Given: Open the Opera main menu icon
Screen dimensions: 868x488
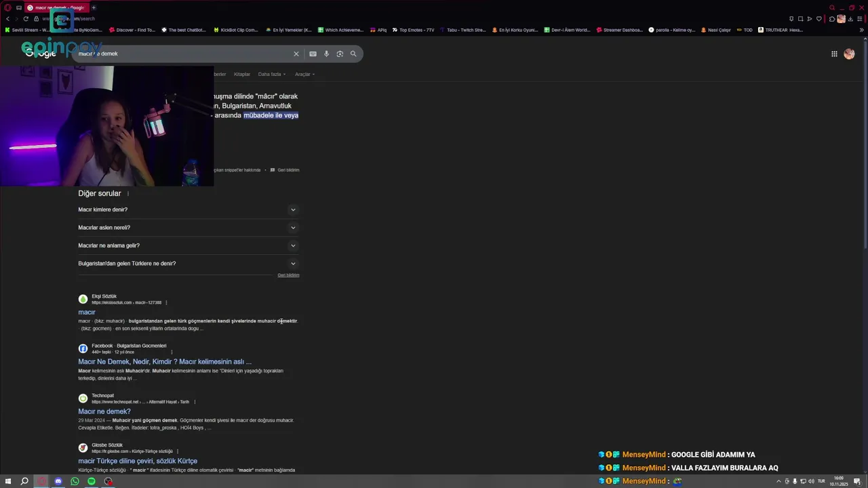Looking at the screenshot, I should pos(7,7).
